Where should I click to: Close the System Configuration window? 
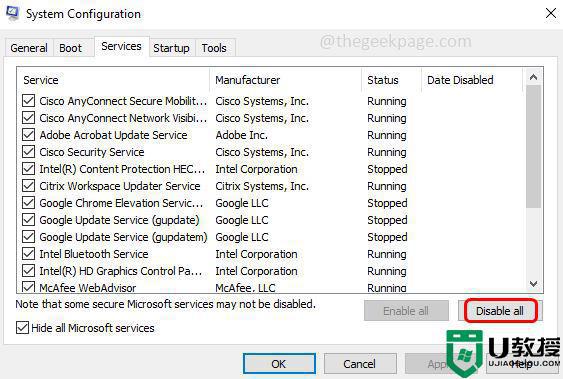(x=551, y=13)
